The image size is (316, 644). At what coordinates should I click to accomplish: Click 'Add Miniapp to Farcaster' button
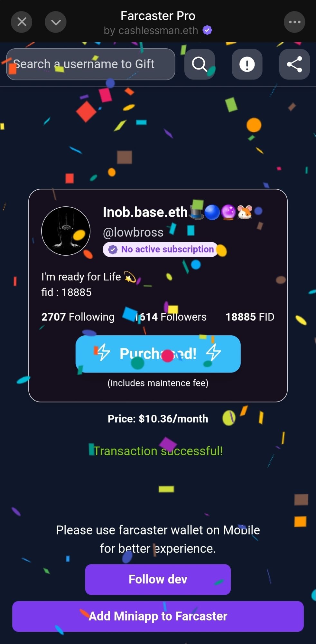pos(158,616)
